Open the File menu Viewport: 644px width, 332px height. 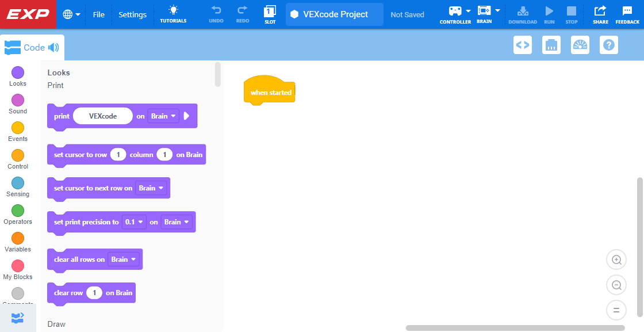[98, 14]
